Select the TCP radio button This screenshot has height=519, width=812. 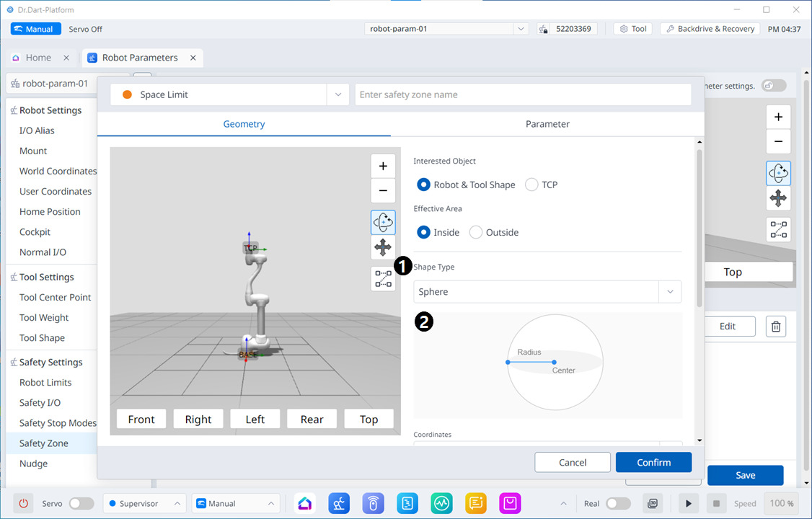point(532,185)
